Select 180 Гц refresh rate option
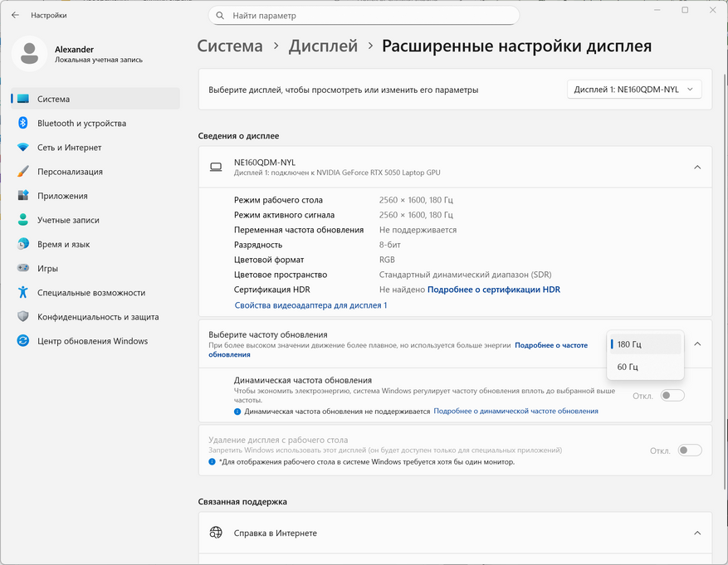This screenshot has height=565, width=728. click(x=629, y=343)
